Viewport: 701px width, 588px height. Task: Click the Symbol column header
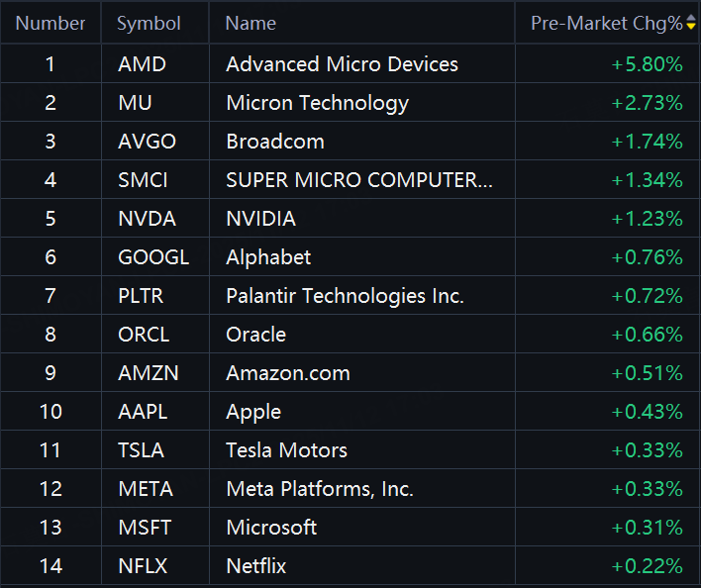coord(149,23)
